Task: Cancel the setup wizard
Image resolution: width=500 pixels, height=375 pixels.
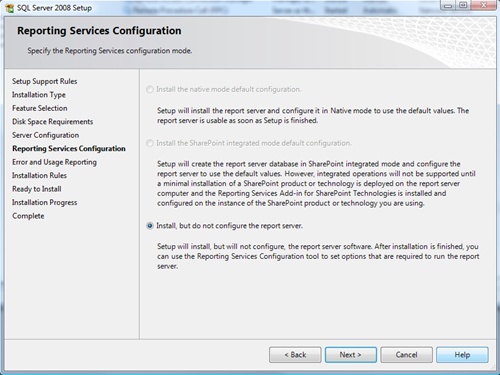Action: pyautogui.click(x=406, y=355)
